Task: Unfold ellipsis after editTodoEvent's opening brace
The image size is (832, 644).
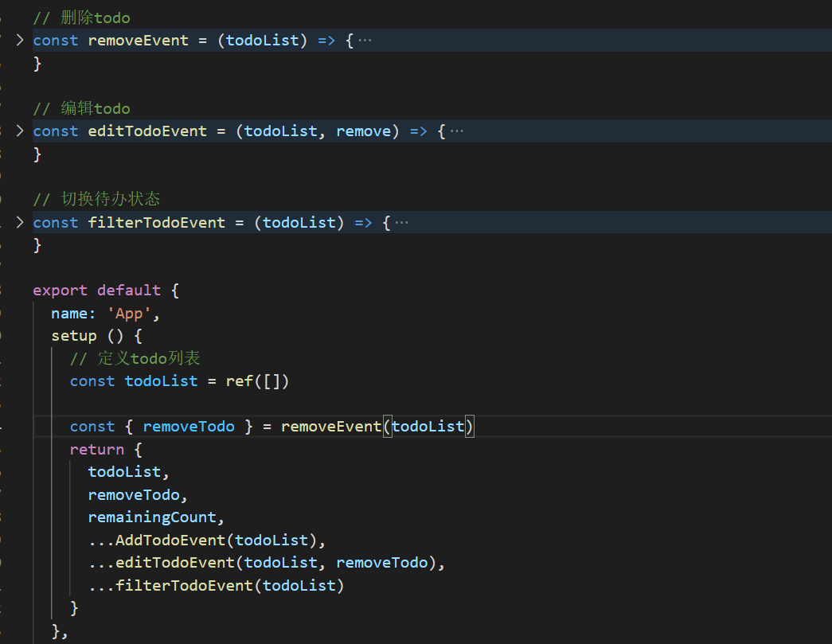Action: tap(457, 131)
